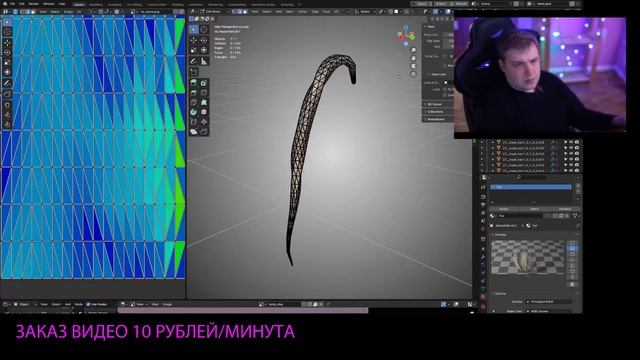Expand the View Lock subpanel in sidebar

tap(437, 74)
